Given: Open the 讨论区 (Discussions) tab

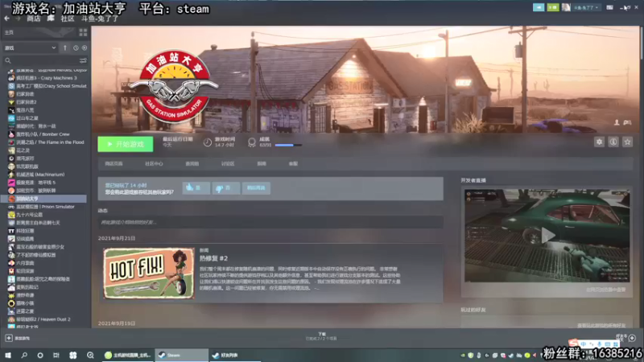Looking at the screenshot, I should pos(228,164).
